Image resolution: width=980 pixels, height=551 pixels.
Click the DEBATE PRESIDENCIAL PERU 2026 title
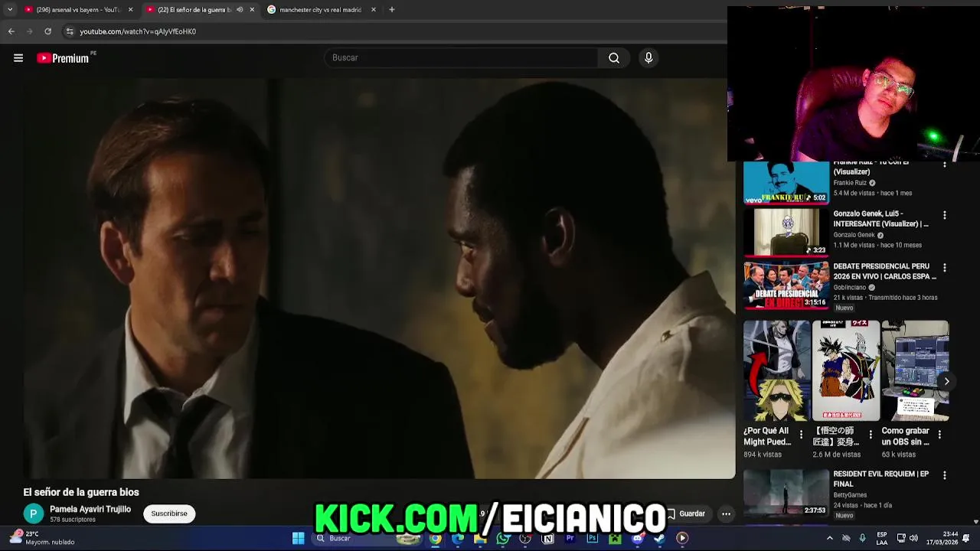pos(884,271)
